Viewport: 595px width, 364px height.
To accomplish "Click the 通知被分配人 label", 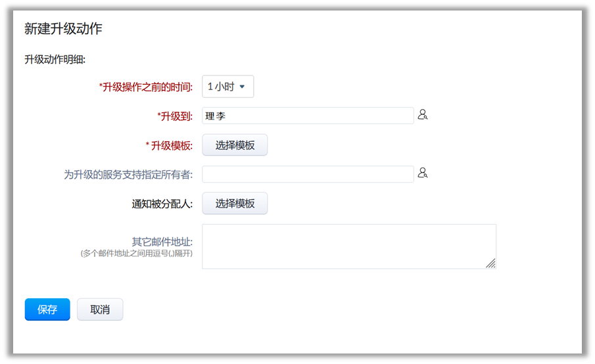I will (x=162, y=204).
